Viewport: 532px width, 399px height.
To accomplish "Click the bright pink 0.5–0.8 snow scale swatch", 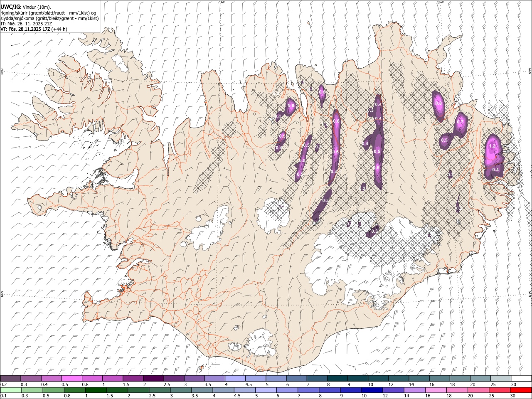I will coord(72,379).
